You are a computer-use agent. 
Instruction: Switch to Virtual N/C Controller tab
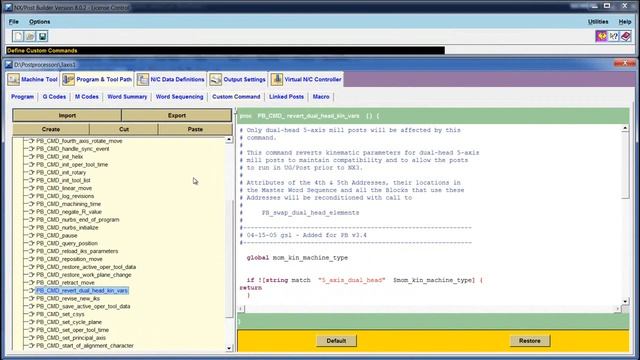point(306,79)
